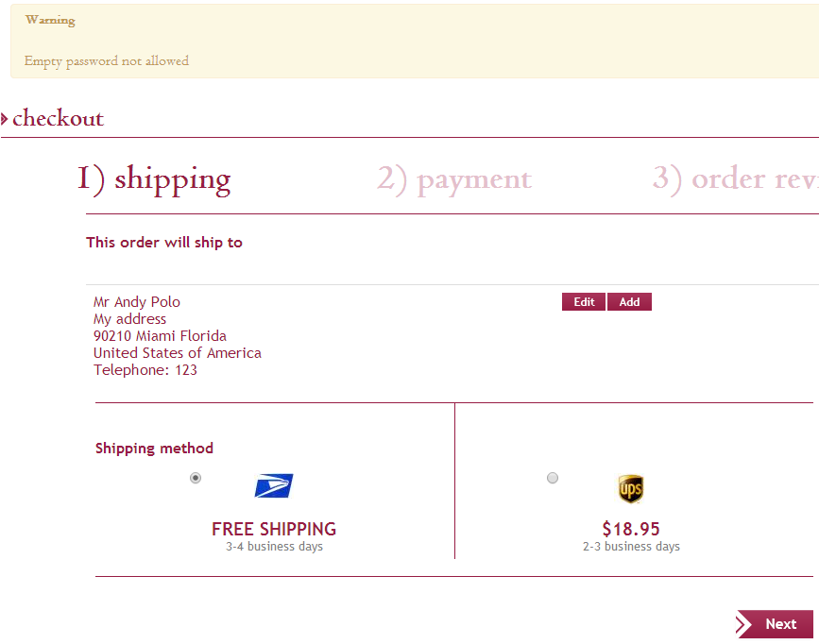Edit the shipping address

pyautogui.click(x=584, y=302)
